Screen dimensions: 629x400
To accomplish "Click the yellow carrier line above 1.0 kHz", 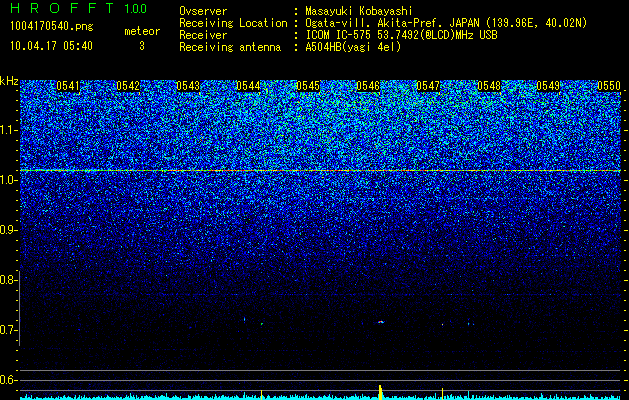I will [320, 171].
